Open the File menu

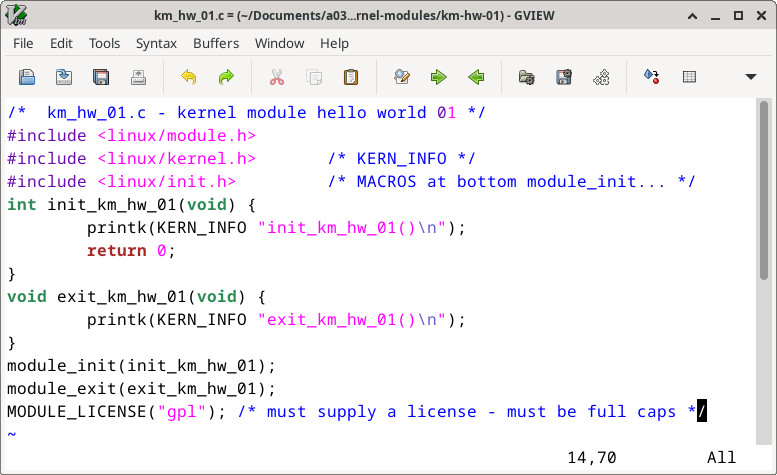point(23,43)
